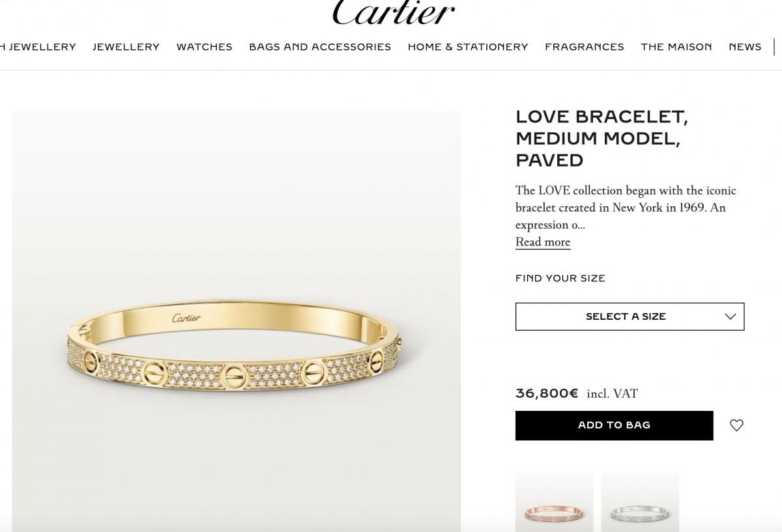The height and width of the screenshot is (532, 782).
Task: Open the Jewellery menu
Action: (126, 47)
